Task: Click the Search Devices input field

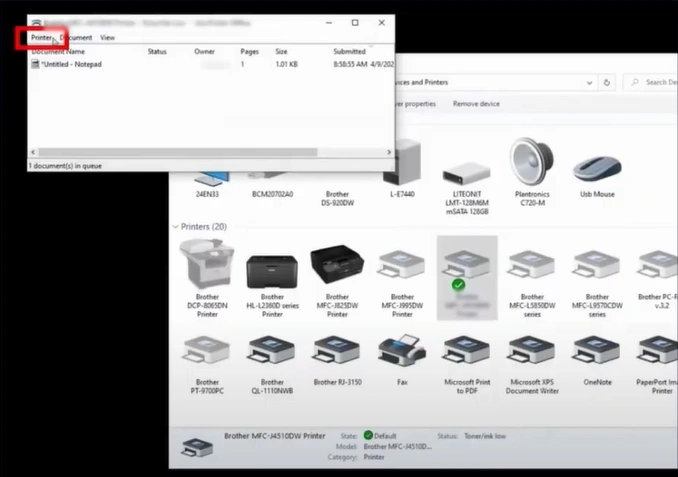Action: pyautogui.click(x=655, y=82)
